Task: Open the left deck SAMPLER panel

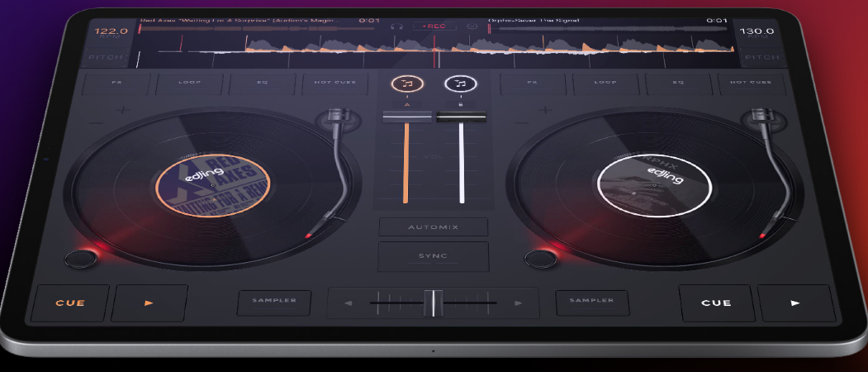Action: point(274,300)
